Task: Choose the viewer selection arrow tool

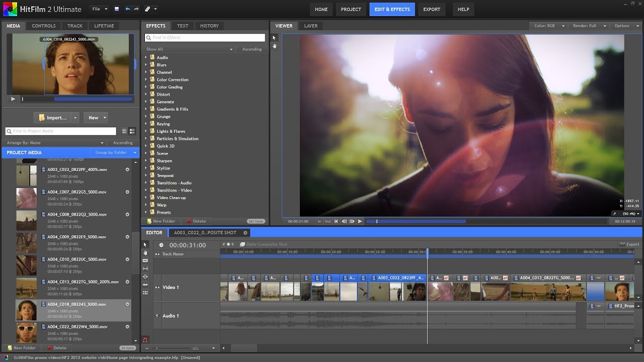Action: 274,38
